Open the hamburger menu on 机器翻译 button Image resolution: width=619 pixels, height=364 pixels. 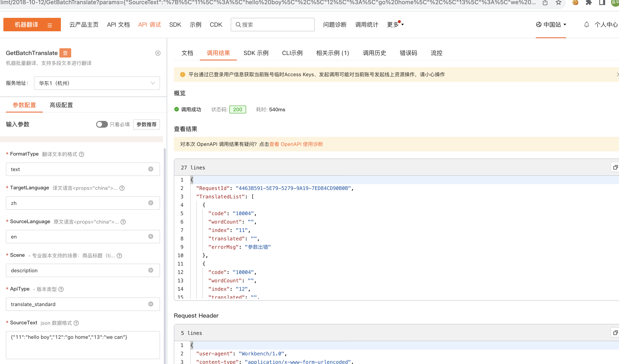[50, 25]
